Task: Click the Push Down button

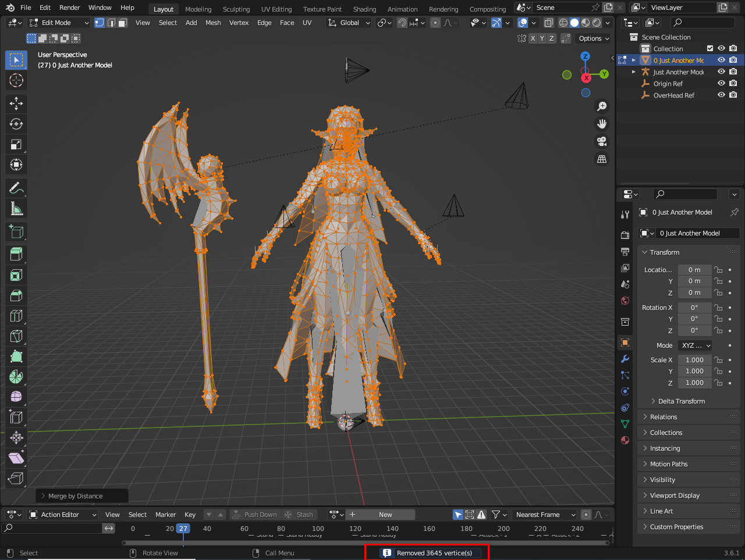Action: point(254,515)
